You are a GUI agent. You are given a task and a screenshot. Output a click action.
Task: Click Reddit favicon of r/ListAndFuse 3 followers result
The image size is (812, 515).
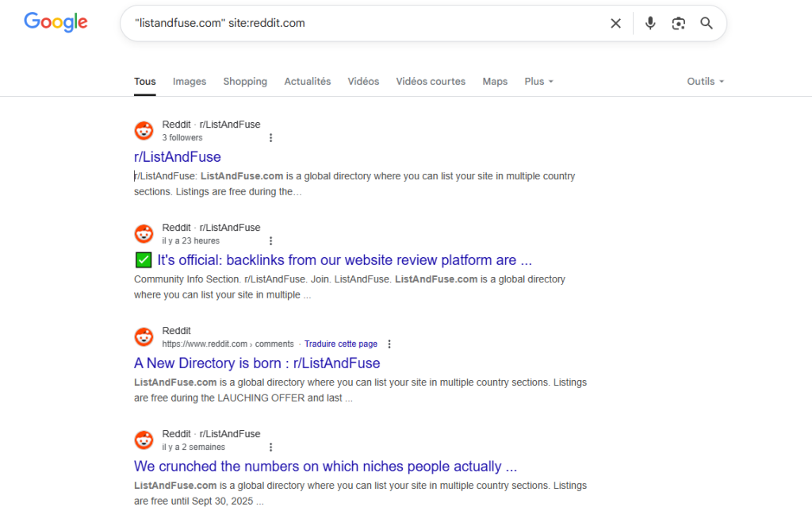[x=144, y=131]
